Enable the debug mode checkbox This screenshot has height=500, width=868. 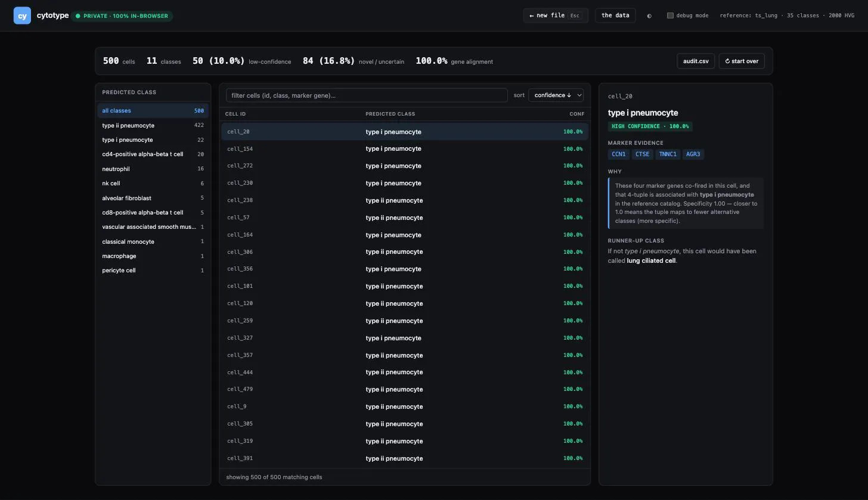tap(670, 15)
